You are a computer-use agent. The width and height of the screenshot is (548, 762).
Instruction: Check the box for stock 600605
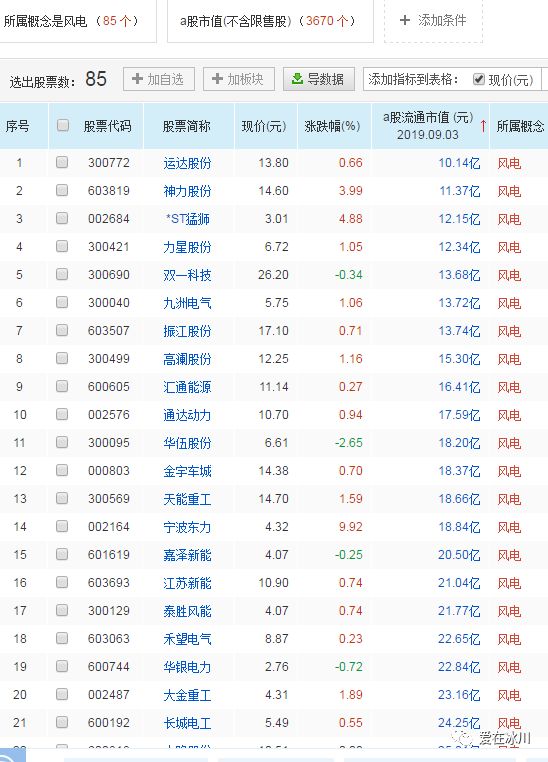pos(62,386)
